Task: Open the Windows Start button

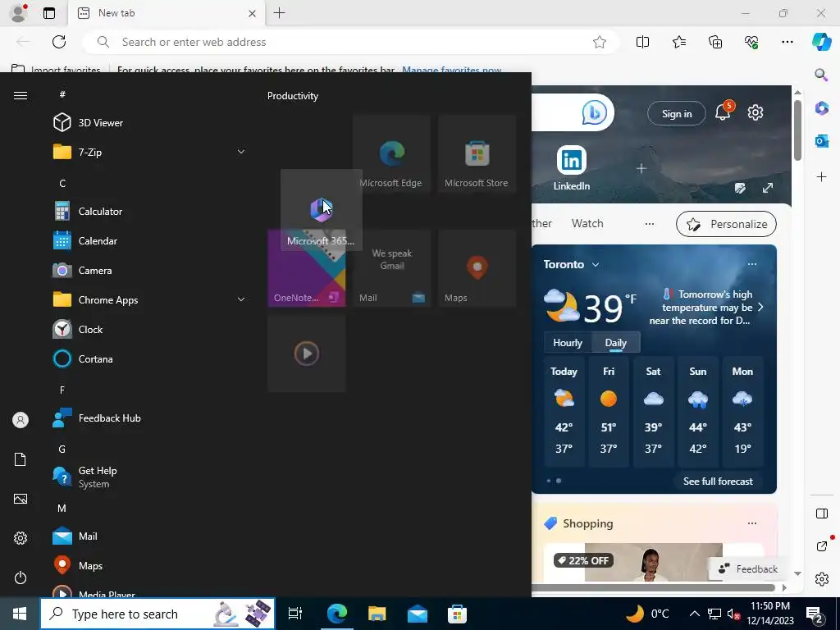Action: tap(20, 614)
